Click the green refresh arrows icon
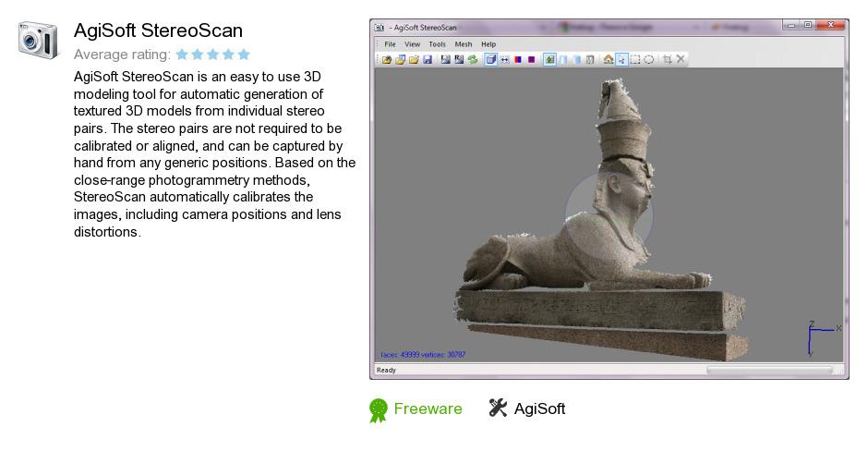Screen dimensions: 868x451 click(473, 59)
